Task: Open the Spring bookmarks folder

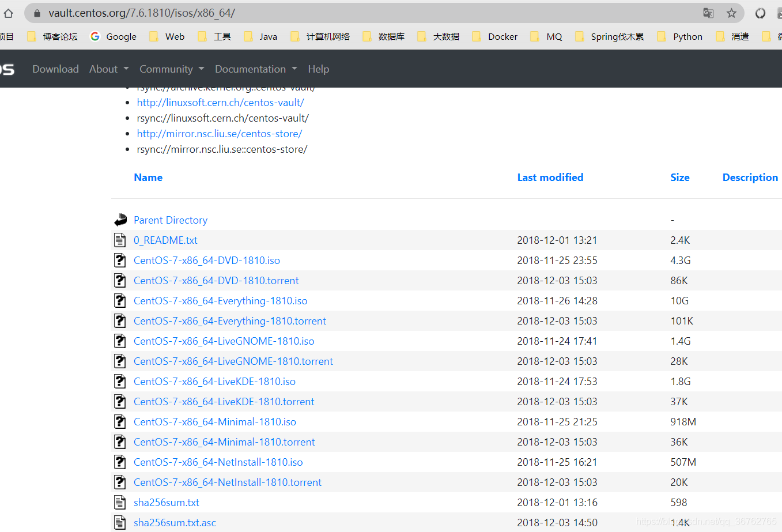Action: coord(609,36)
